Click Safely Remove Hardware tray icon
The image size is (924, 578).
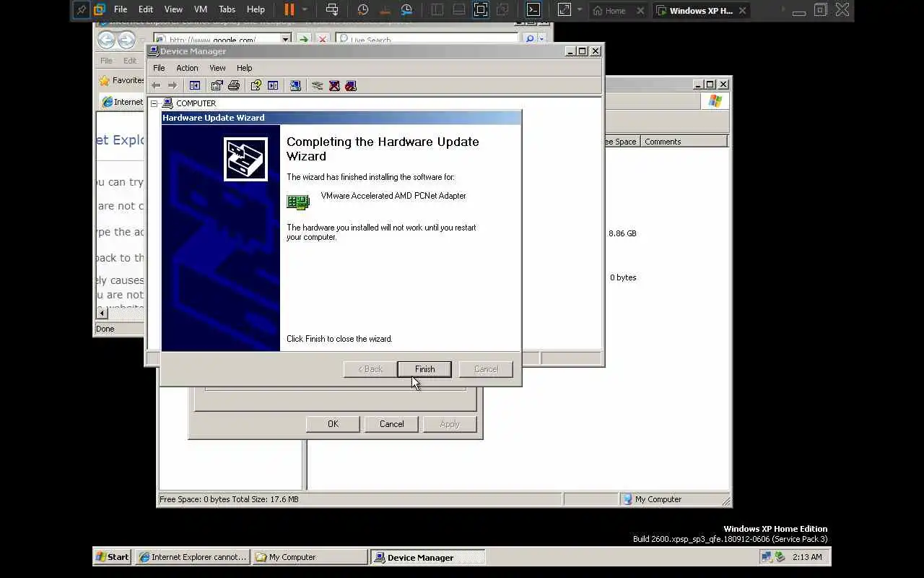[780, 557]
